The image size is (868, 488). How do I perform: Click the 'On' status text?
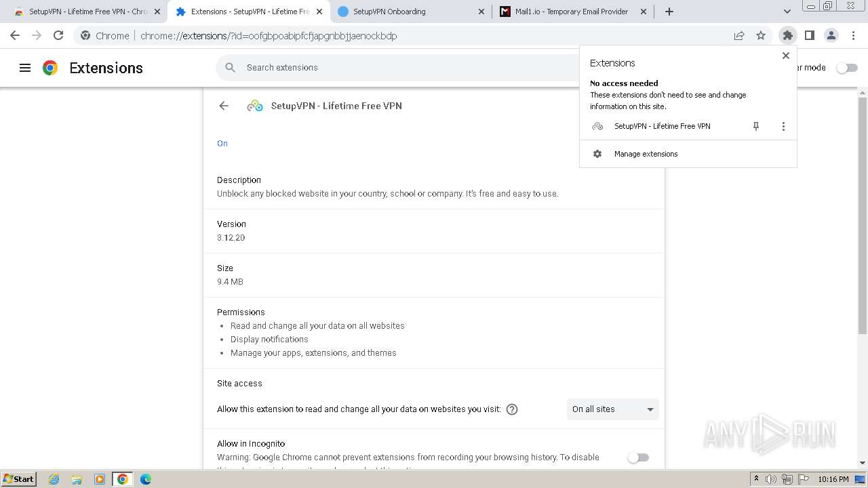pyautogui.click(x=222, y=143)
